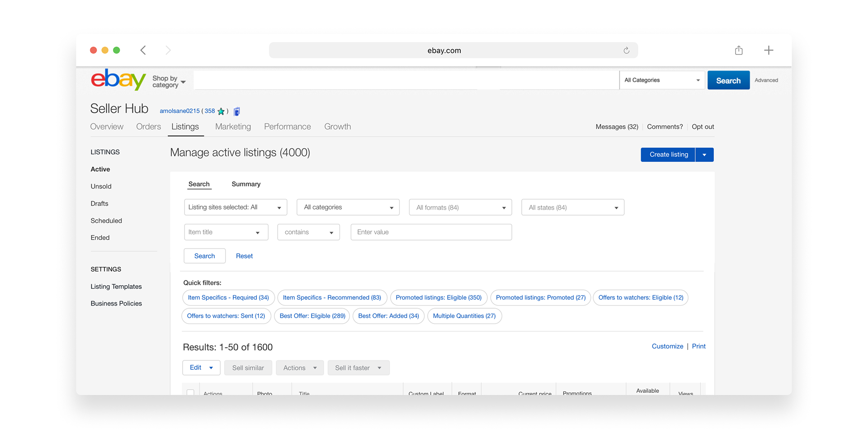868x429 pixels.
Task: Reload the page in address bar
Action: pyautogui.click(x=626, y=50)
